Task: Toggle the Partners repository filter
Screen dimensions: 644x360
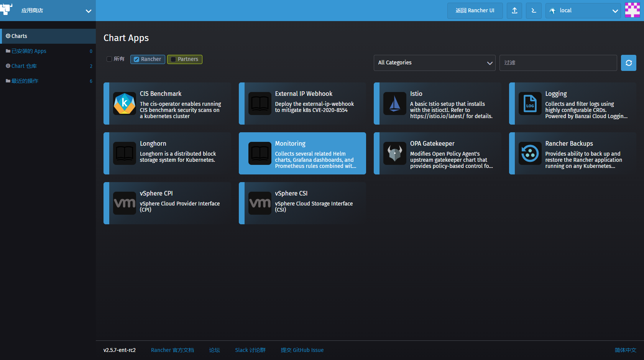Action: [173, 59]
